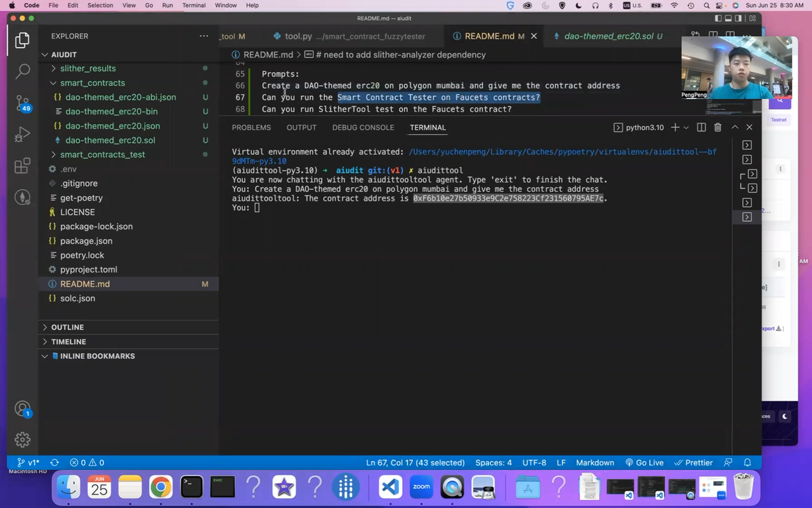The image size is (812, 508).
Task: Open the Accounts menu icon
Action: (22, 408)
